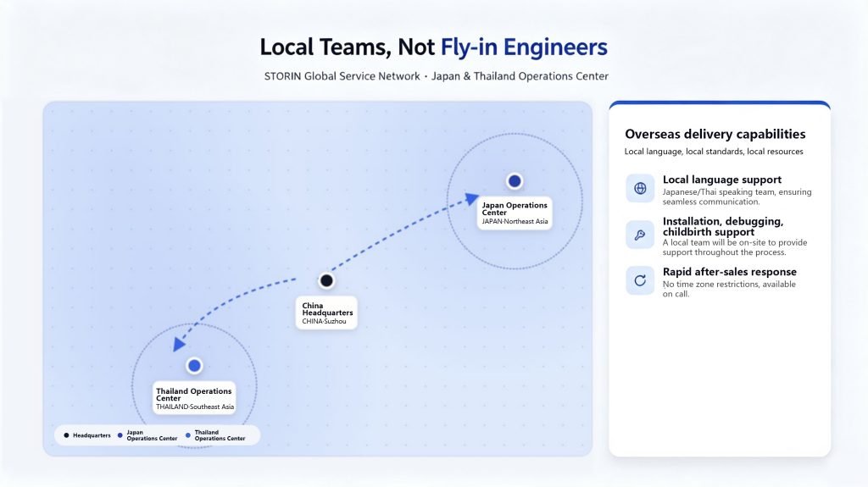
Task: Open the Thailand Operations Center label card
Action: point(194,398)
